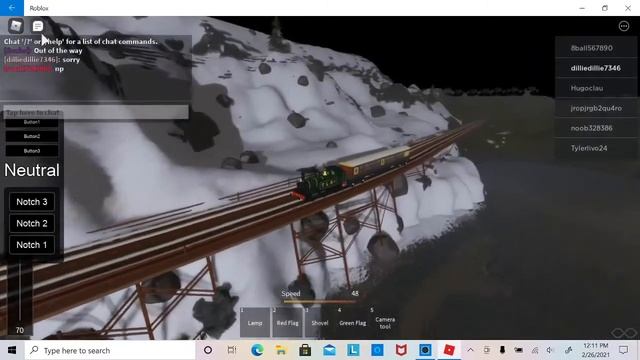Image resolution: width=640 pixels, height=360 pixels.
Task: Set the train to Notch 1
Action: tap(32, 245)
